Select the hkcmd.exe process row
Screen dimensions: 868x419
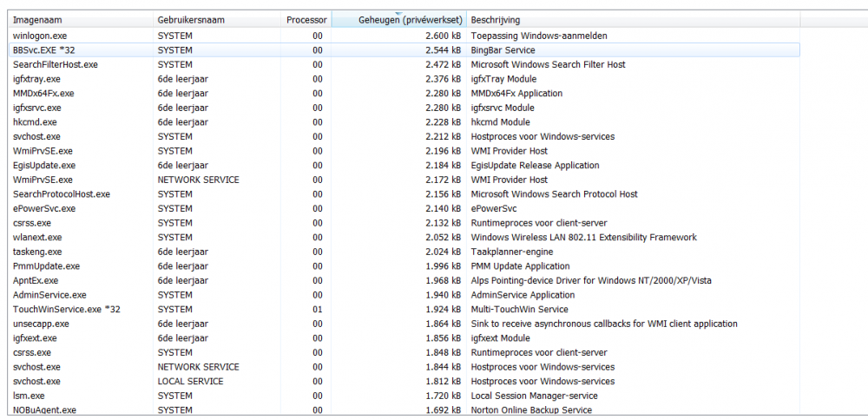point(35,122)
